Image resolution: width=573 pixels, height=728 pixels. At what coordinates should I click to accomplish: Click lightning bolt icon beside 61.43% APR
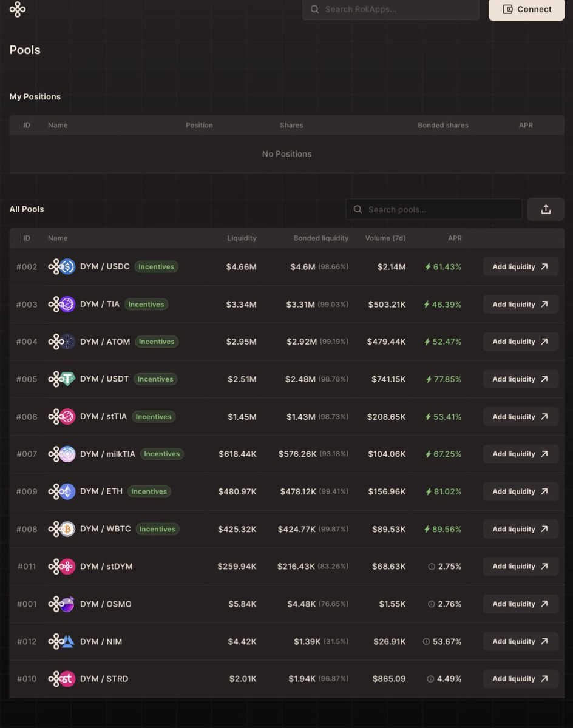[428, 266]
